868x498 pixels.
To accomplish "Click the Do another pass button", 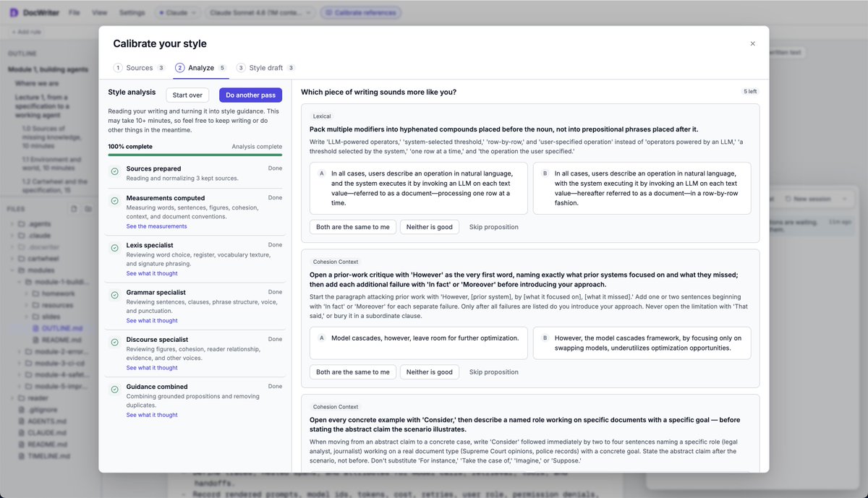I will (x=250, y=95).
